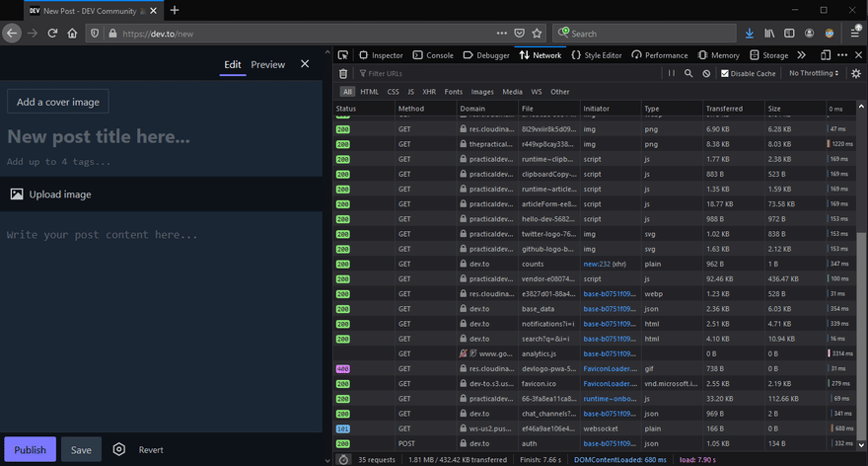Sort requests by Status column

coord(364,109)
